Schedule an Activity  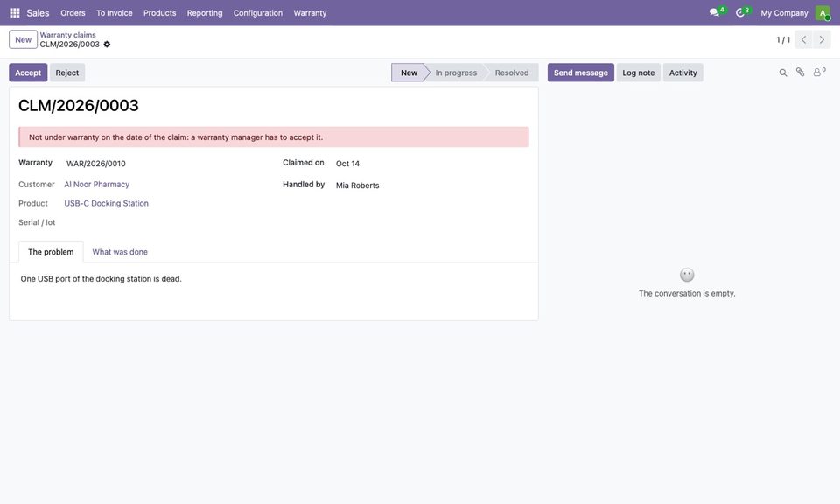tap(683, 73)
